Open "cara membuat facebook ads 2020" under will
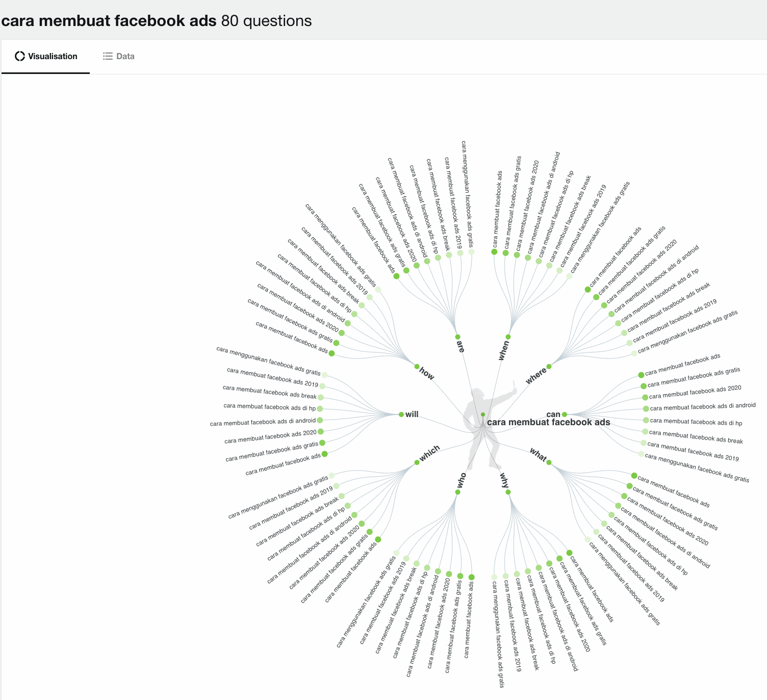This screenshot has width=767, height=700. coord(270,437)
